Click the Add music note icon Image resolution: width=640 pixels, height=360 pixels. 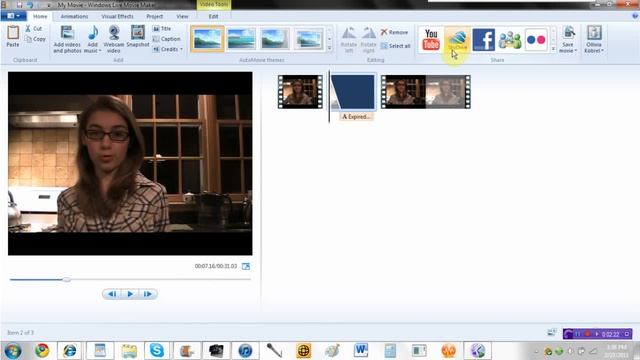click(x=93, y=33)
